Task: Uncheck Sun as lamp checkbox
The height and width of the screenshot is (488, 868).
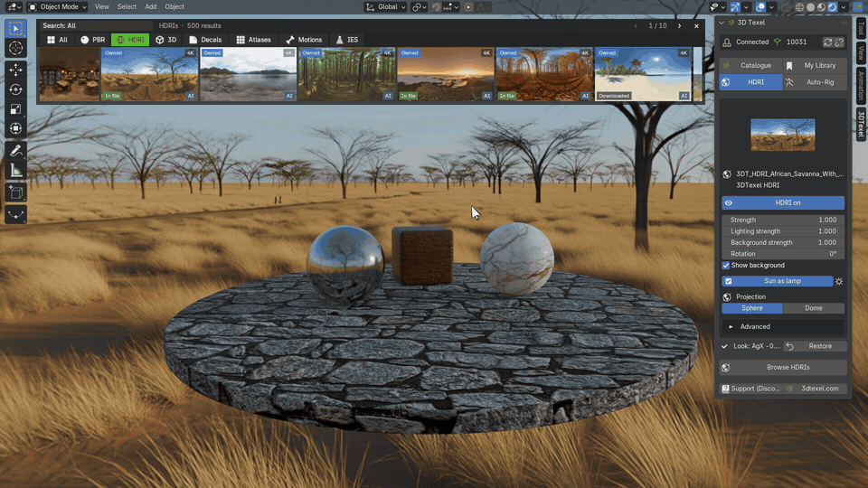Action: click(729, 281)
